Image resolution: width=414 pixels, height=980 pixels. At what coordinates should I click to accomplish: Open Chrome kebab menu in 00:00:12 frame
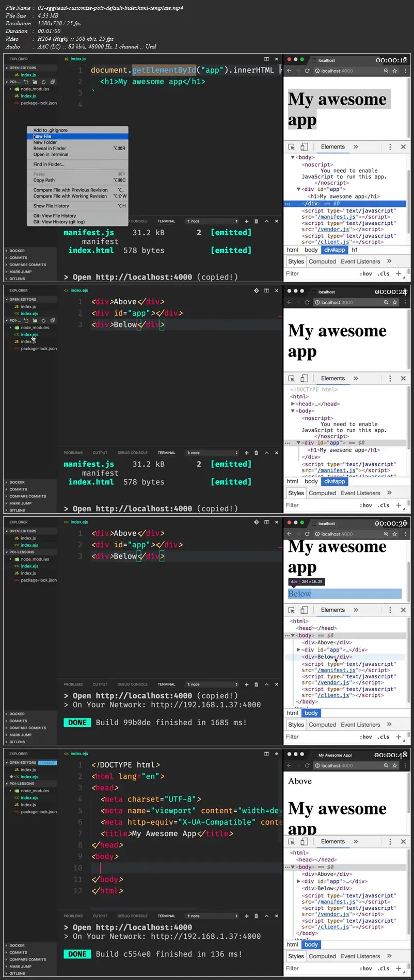coord(405,71)
